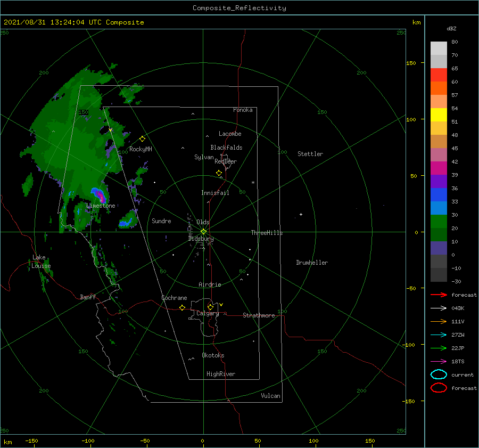Click the Cochrane town label
This screenshot has width=479, height=448.
pos(174,298)
